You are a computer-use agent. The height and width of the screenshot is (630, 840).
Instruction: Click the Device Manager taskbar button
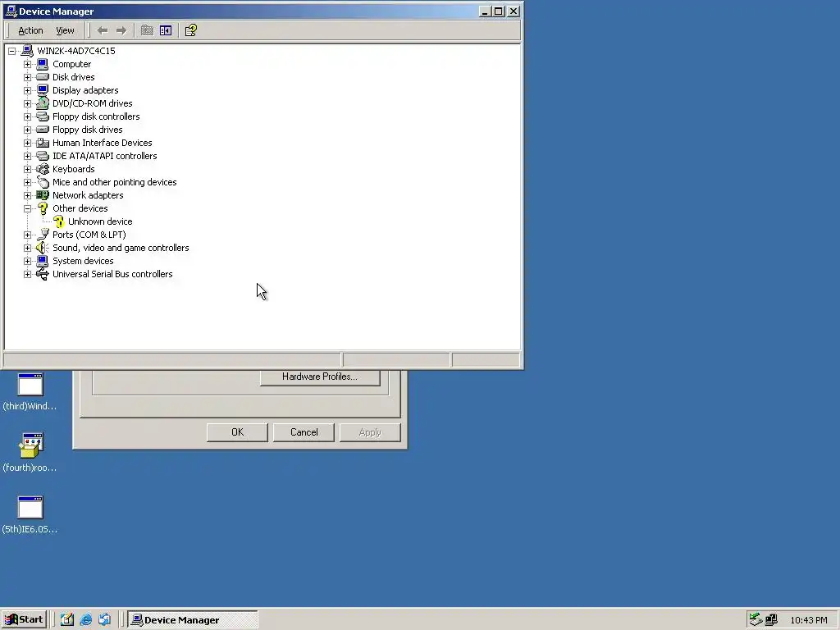[192, 620]
